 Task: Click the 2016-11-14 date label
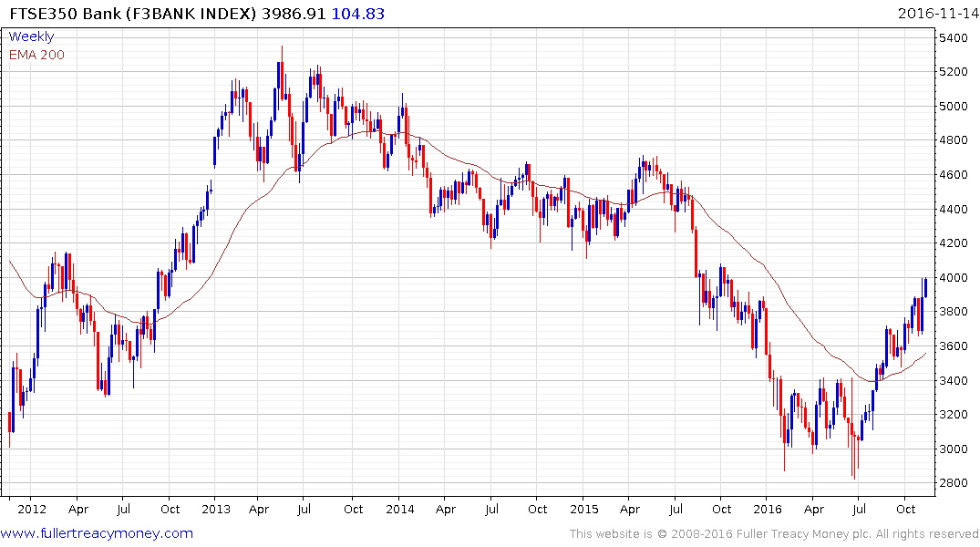click(x=938, y=14)
